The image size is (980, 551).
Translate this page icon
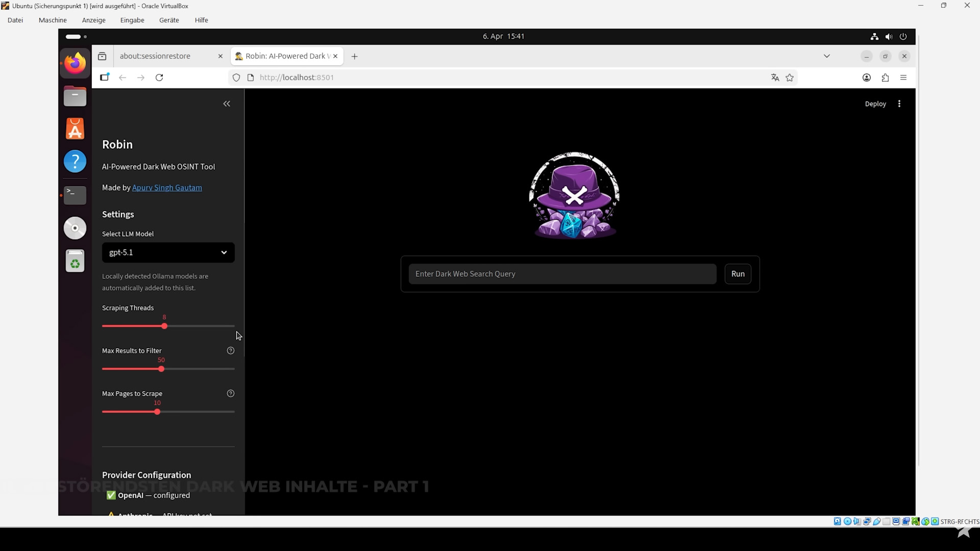[775, 78]
